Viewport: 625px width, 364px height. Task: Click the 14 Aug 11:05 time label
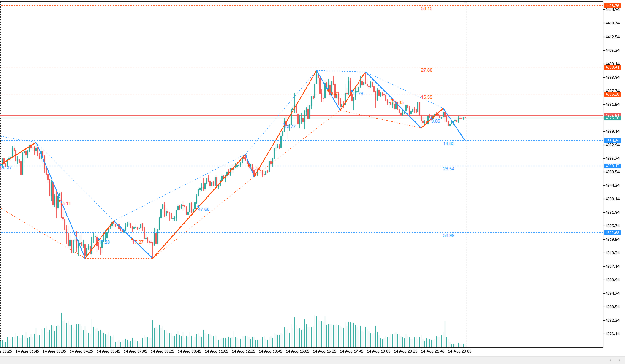click(216, 351)
